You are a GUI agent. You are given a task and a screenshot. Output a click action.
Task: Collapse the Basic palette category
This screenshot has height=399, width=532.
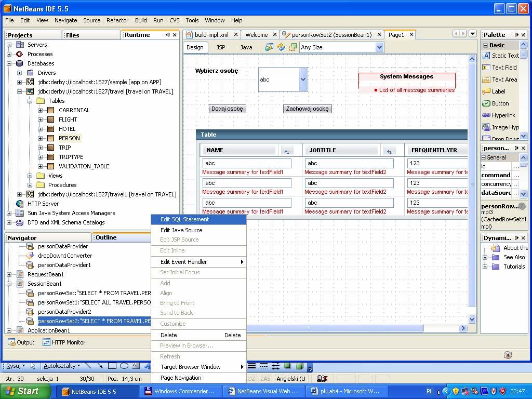click(486, 45)
